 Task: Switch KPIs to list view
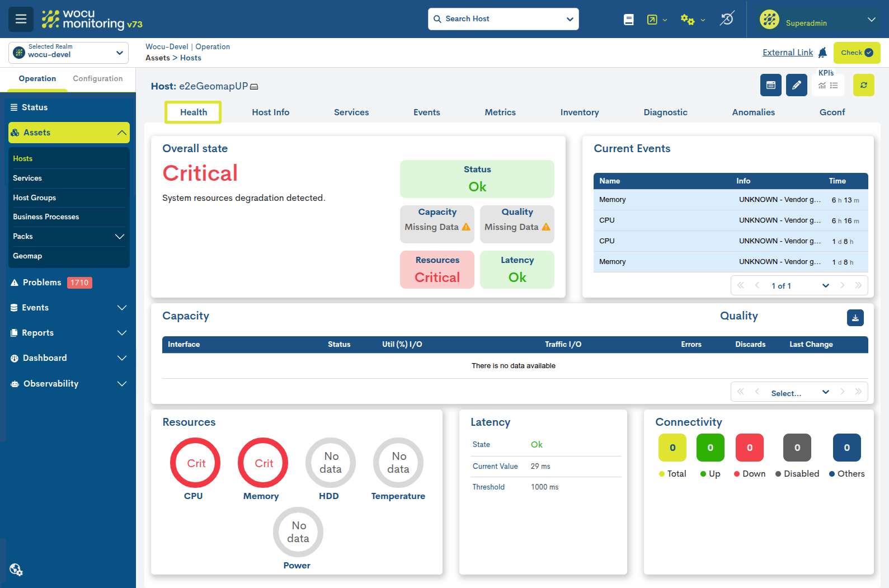834,86
